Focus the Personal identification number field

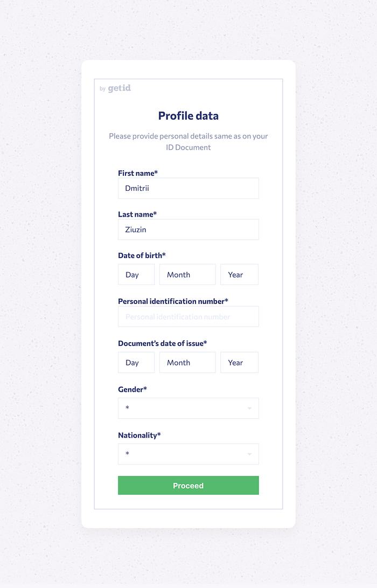188,316
